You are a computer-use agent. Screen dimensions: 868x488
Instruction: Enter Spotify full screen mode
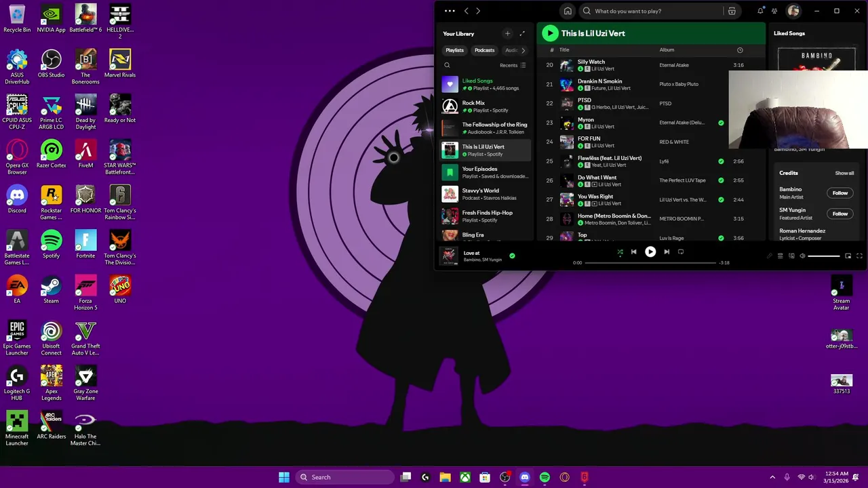859,256
